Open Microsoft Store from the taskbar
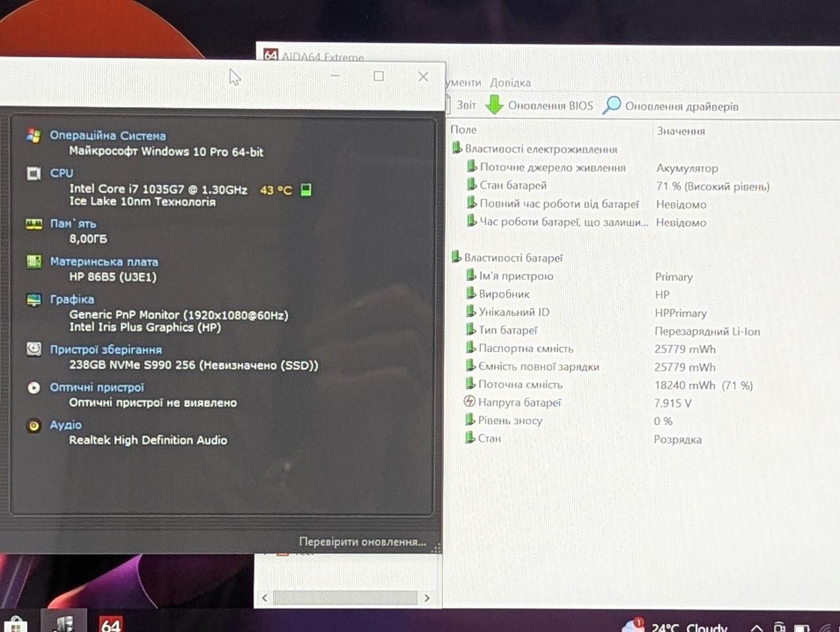 (x=16, y=624)
